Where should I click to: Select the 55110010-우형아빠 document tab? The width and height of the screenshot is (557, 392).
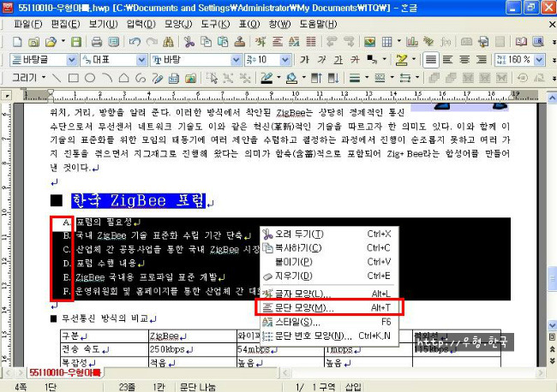click(65, 372)
